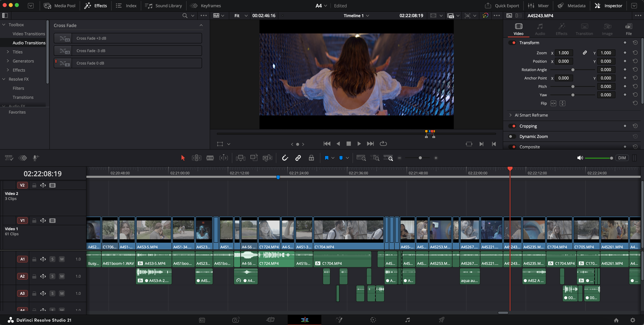Open the Effects panel tab
Image resolution: width=644 pixels, height=325 pixels.
click(95, 6)
